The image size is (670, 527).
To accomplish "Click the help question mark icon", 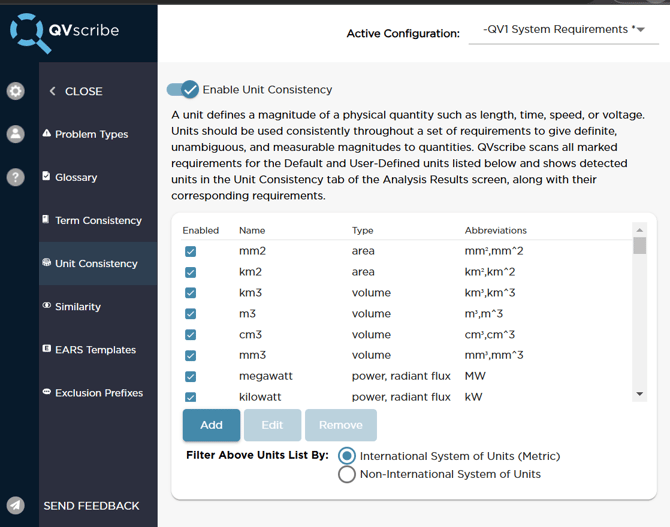I will pyautogui.click(x=16, y=177).
